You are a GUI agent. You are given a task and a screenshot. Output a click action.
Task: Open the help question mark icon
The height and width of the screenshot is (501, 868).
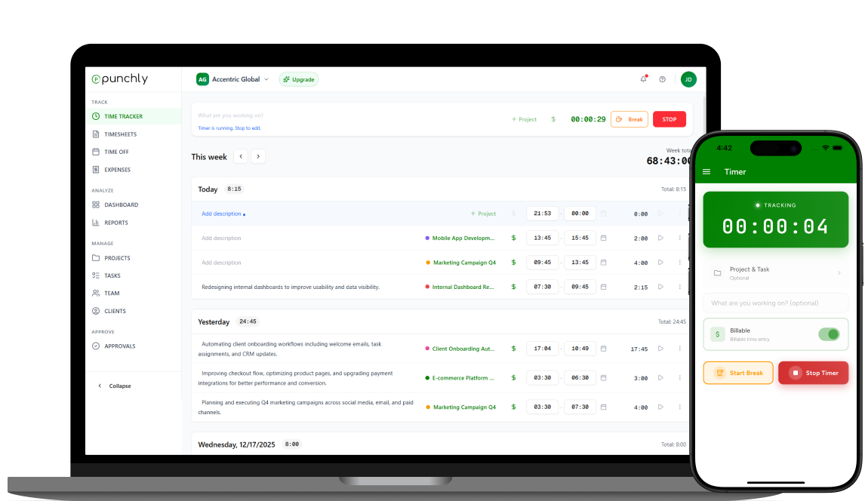pyautogui.click(x=662, y=79)
